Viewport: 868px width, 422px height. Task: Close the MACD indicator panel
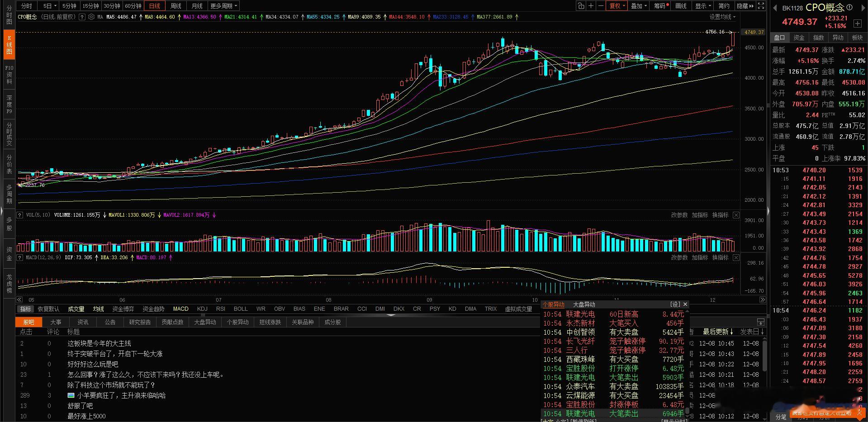pos(736,257)
